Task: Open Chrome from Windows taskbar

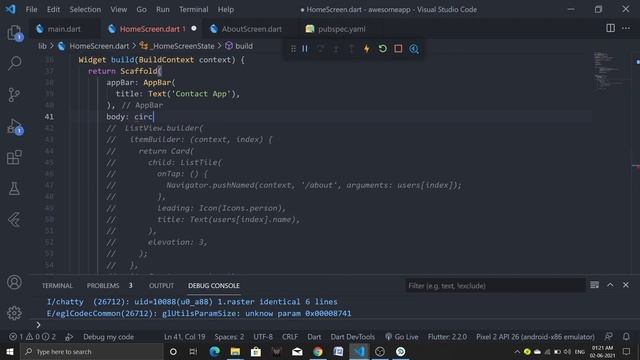Action: [x=318, y=351]
